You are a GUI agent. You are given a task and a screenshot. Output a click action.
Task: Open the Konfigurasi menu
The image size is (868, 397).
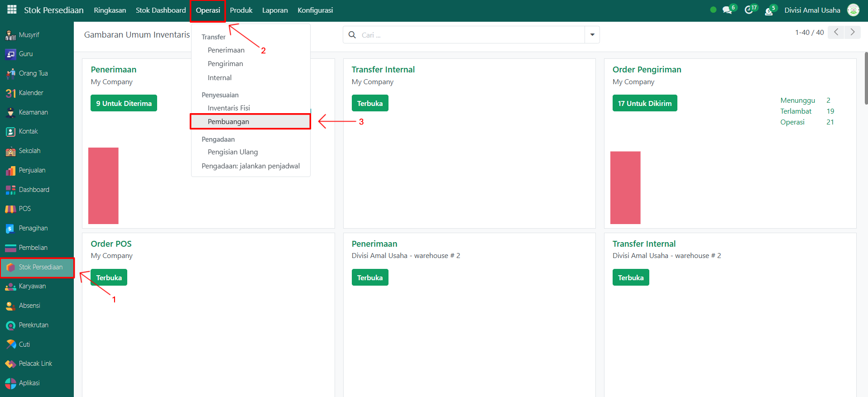click(x=315, y=10)
